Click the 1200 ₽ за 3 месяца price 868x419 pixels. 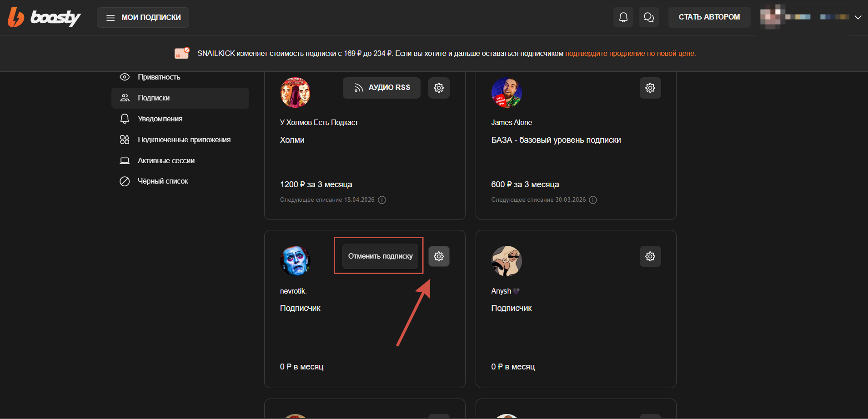[x=316, y=185]
